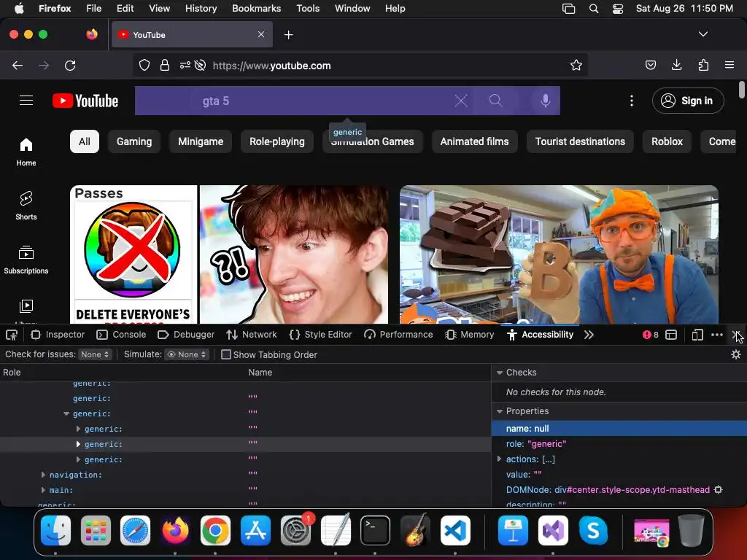Click the address bar URL
The image size is (747, 560).
click(x=271, y=66)
